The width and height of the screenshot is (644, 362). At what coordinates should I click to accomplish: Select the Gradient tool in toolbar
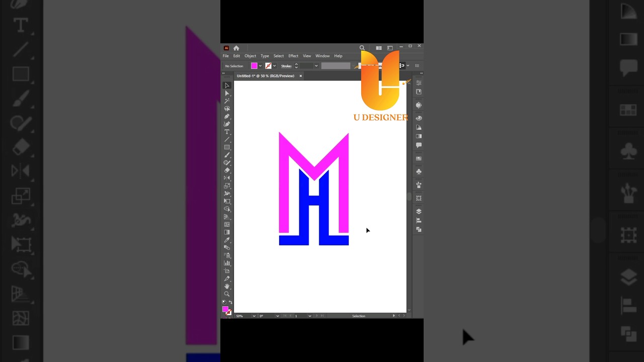pyautogui.click(x=227, y=232)
